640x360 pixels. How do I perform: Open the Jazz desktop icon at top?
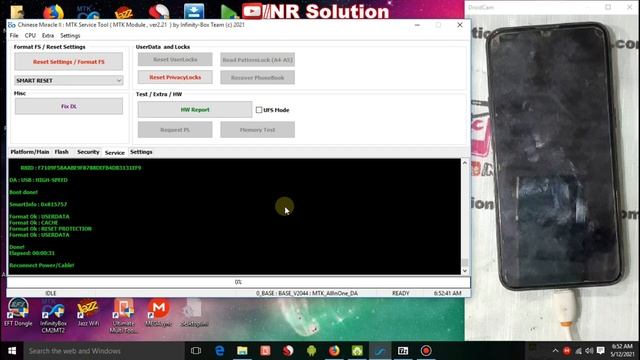tap(124, 11)
